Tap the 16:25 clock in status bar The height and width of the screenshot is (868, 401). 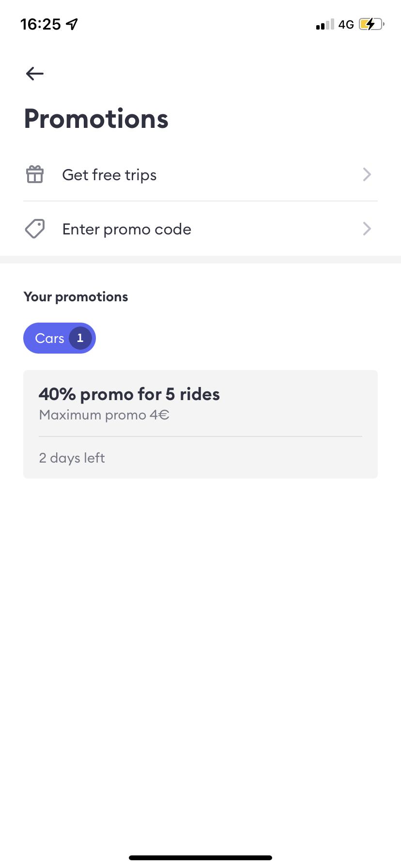click(x=41, y=24)
